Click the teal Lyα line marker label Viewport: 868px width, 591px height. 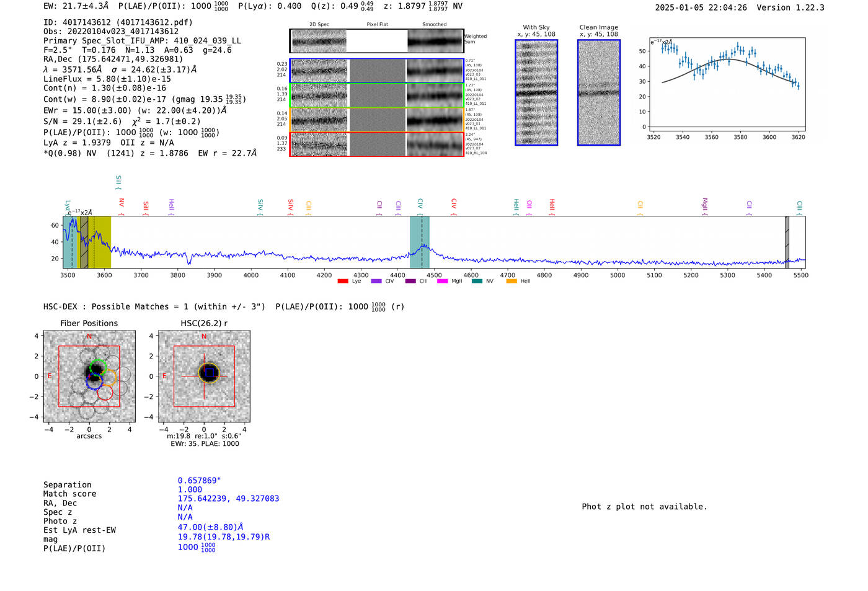click(x=68, y=208)
